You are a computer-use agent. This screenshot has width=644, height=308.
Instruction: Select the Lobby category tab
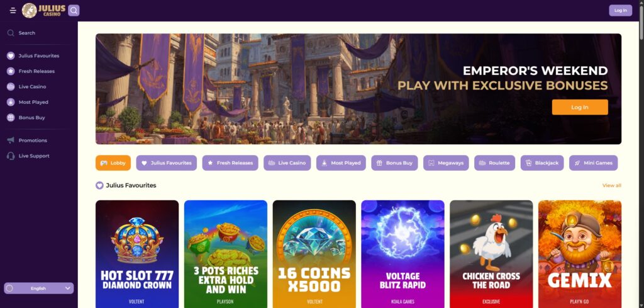pyautogui.click(x=113, y=163)
